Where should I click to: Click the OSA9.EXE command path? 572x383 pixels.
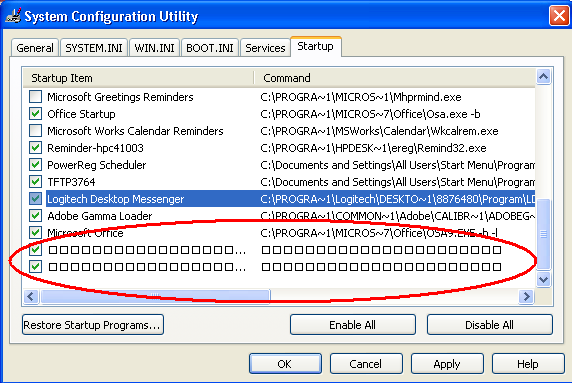379,233
